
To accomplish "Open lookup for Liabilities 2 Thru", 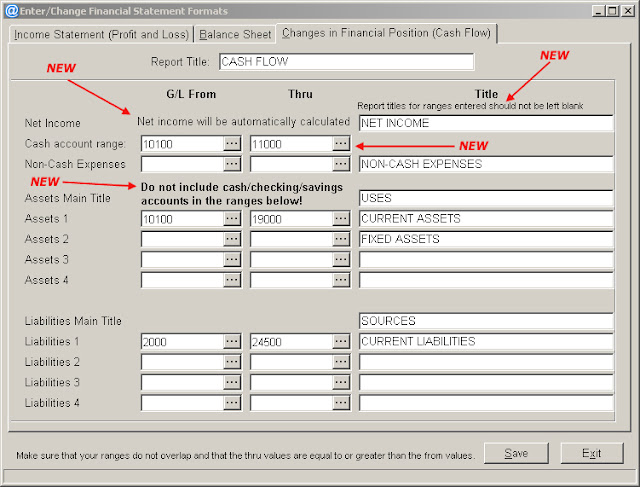I will click(x=341, y=362).
